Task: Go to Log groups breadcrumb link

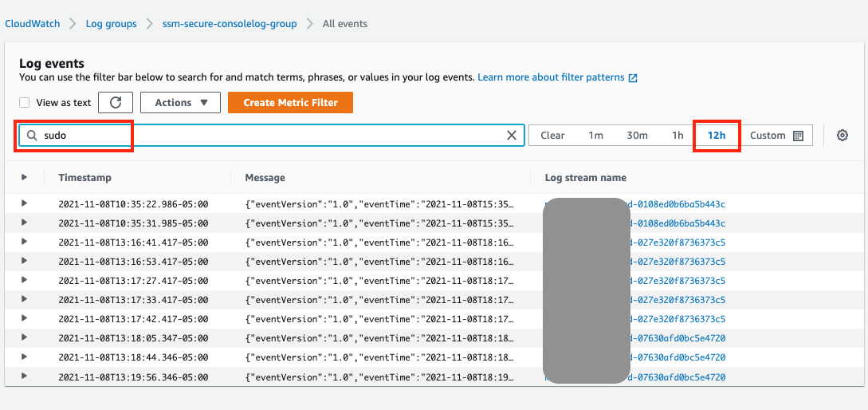Action: click(112, 24)
